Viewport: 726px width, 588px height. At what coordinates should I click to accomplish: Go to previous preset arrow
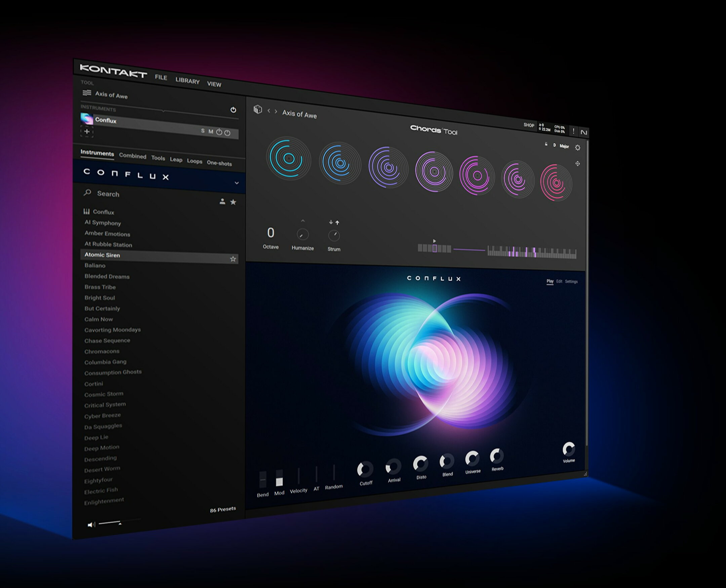[x=269, y=111]
